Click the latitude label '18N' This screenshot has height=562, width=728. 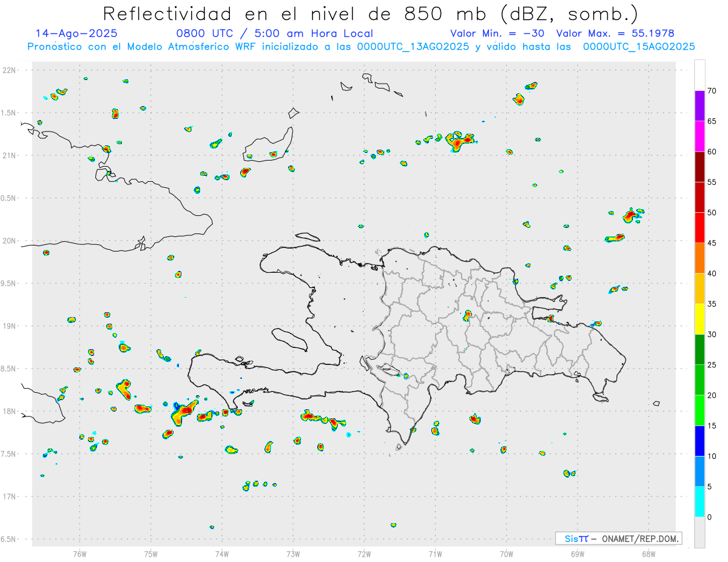(9, 412)
